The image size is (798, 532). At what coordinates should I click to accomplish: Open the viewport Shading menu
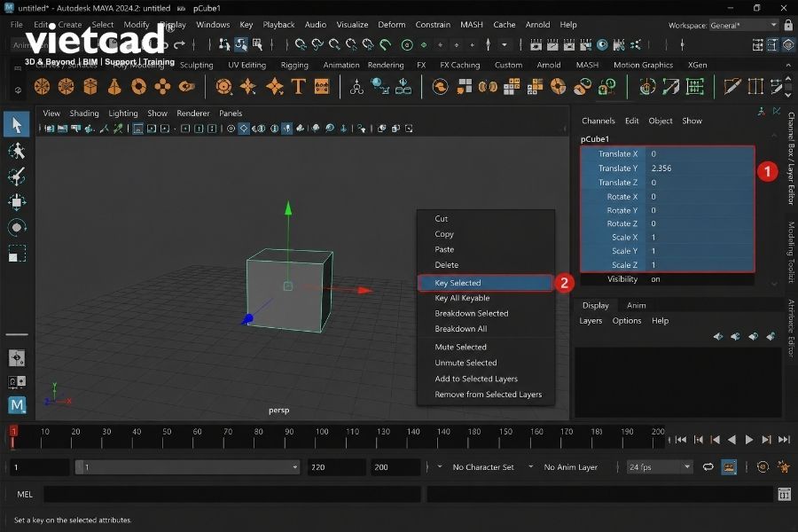84,113
